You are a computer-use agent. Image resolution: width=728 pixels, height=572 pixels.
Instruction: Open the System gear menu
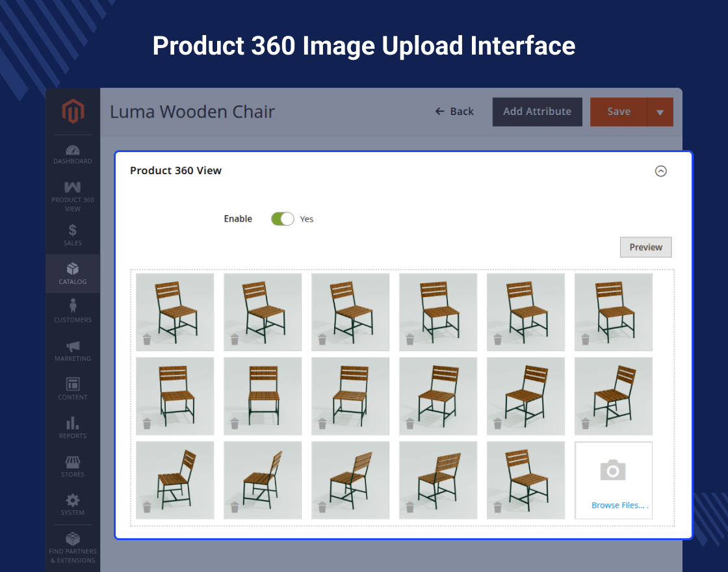click(x=73, y=504)
